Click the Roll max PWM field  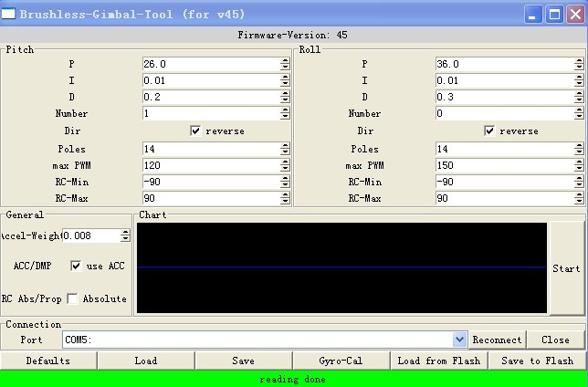[504, 165]
